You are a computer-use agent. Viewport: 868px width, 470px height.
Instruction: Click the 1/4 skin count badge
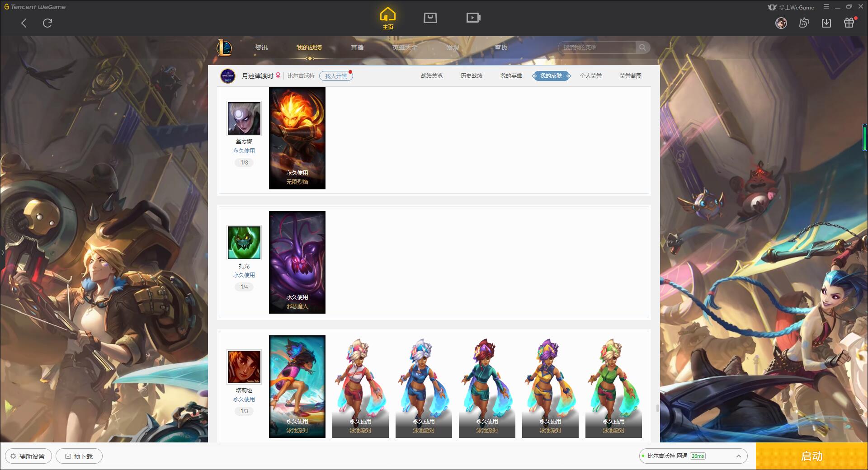pos(244,287)
